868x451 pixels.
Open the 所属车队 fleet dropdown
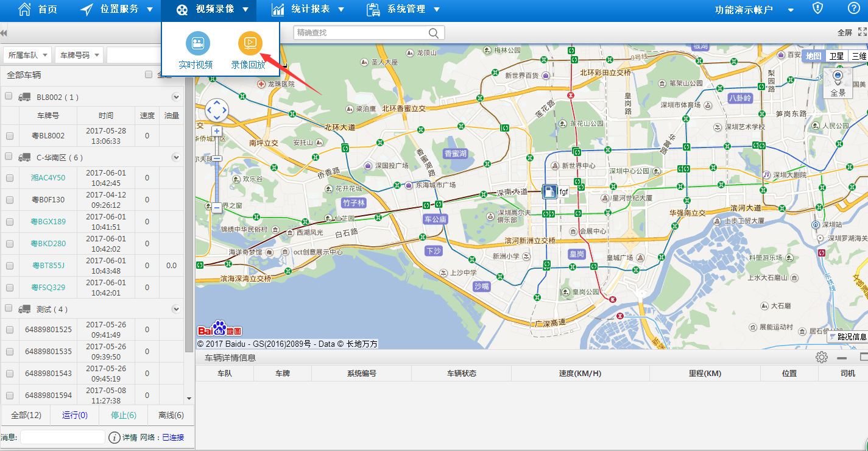pyautogui.click(x=28, y=55)
